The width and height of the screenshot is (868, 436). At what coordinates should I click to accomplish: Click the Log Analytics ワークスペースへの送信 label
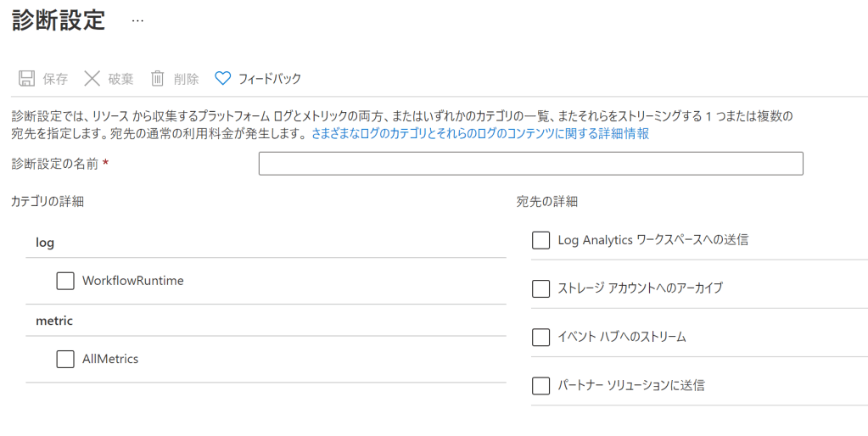tap(652, 240)
